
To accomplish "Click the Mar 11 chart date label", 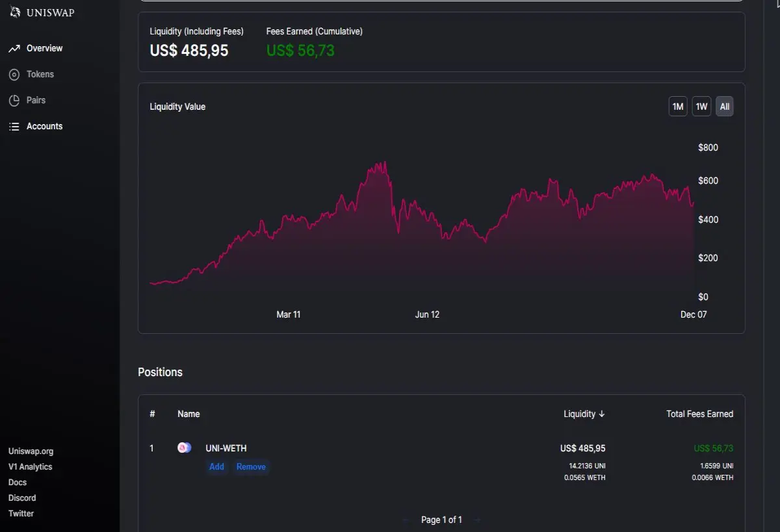I will pos(289,314).
